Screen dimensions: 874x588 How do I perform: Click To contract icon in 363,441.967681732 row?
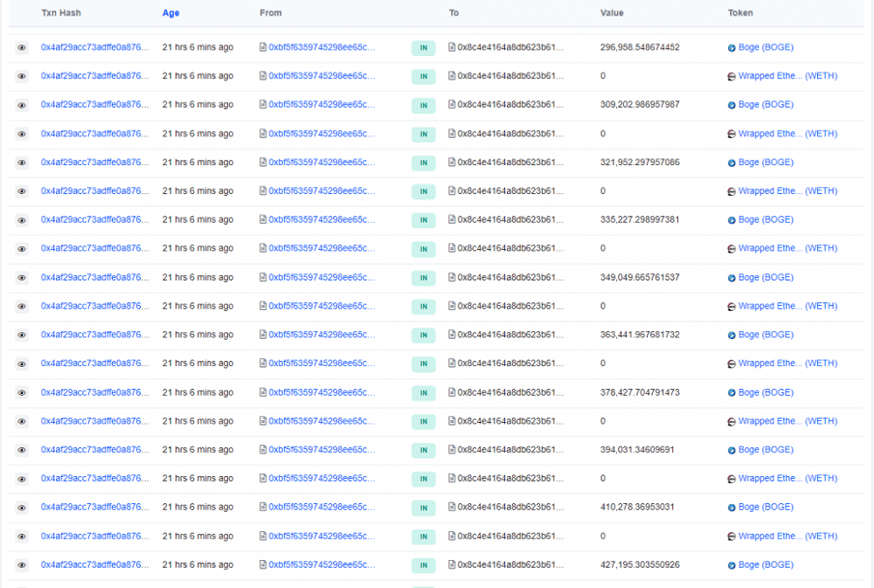click(x=452, y=335)
